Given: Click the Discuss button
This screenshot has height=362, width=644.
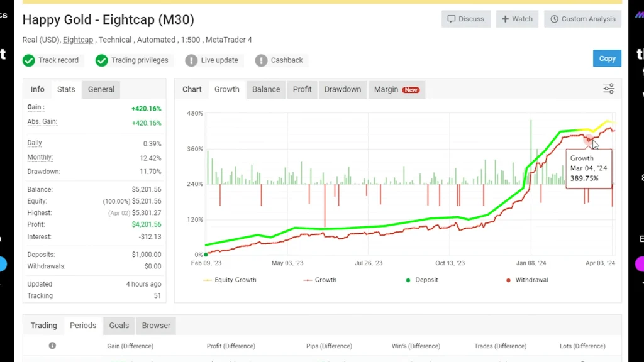Looking at the screenshot, I should tap(466, 19).
